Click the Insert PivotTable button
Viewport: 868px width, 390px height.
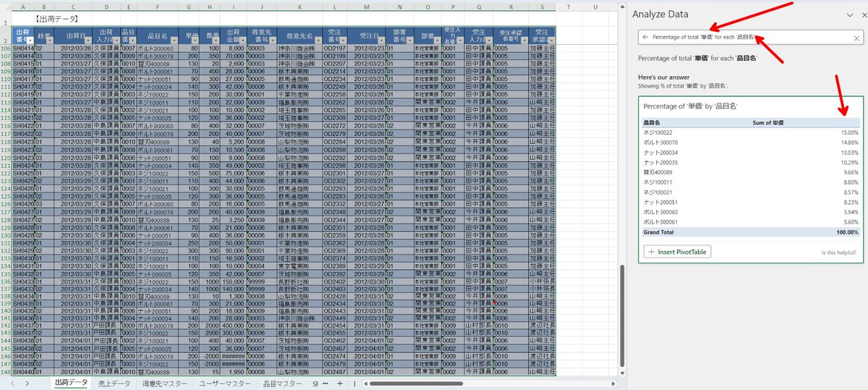[x=677, y=252]
